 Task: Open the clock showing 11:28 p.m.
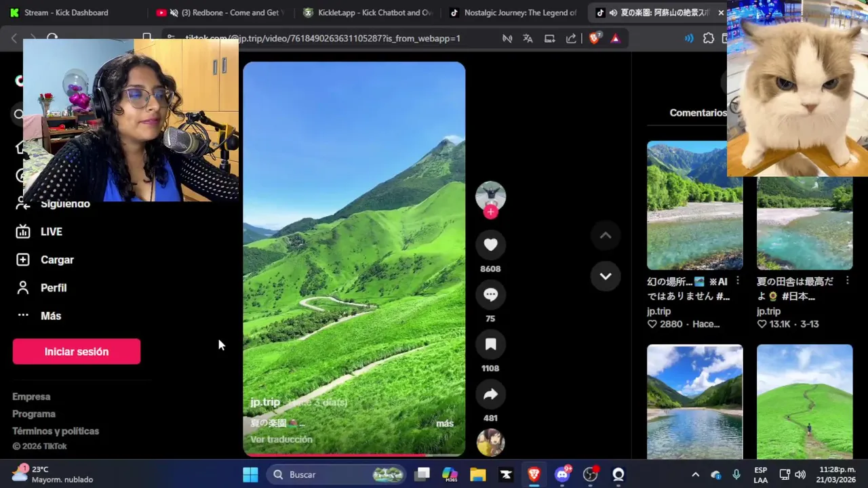(x=837, y=474)
